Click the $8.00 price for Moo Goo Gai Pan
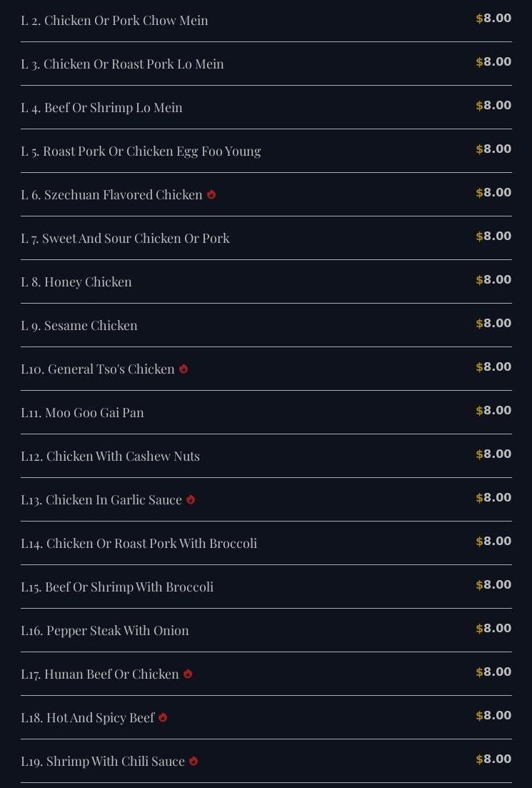Viewport: 532px width, 788px height. point(493,411)
